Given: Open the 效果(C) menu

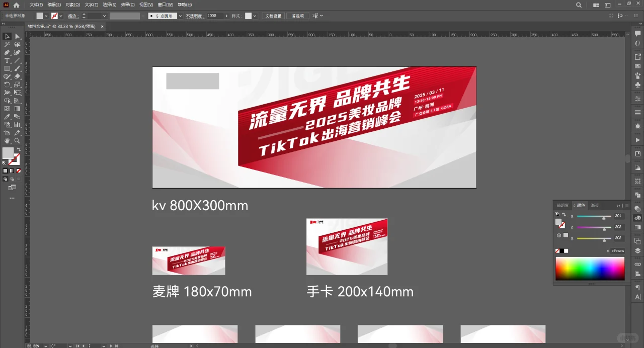Looking at the screenshot, I should click(x=128, y=5).
